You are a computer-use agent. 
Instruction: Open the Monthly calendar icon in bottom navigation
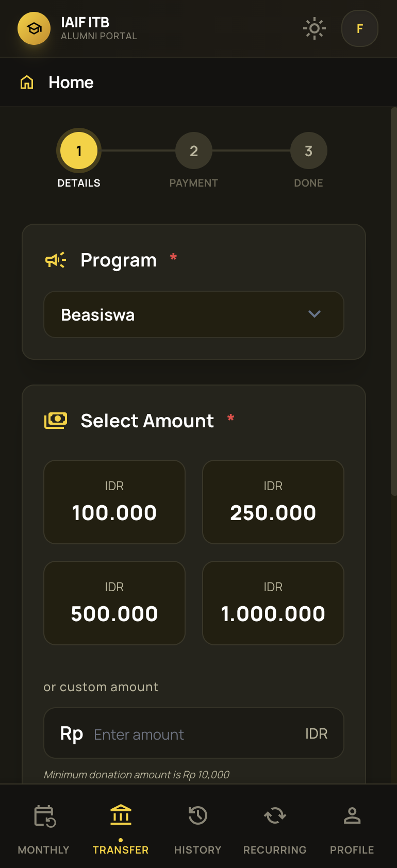[x=43, y=816]
